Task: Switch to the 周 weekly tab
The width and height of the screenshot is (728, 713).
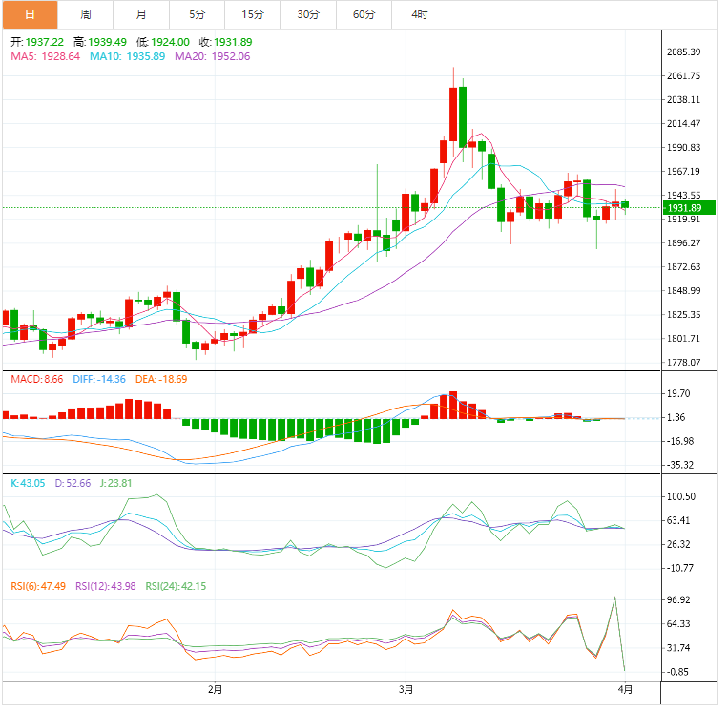Action: (86, 15)
